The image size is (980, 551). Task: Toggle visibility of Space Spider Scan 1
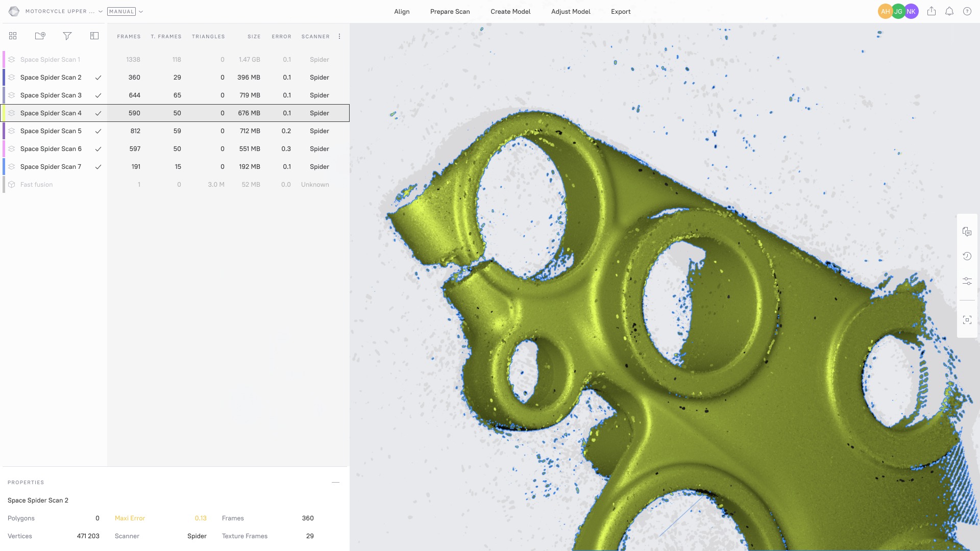click(12, 59)
